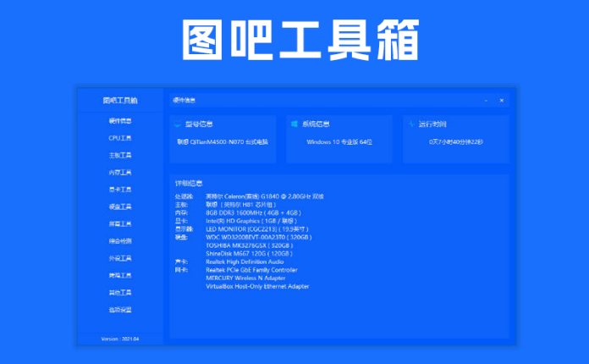589x364 pixels.
Task: Click the uptime value 0天7小时40分钟22秒
Action: 456,142
